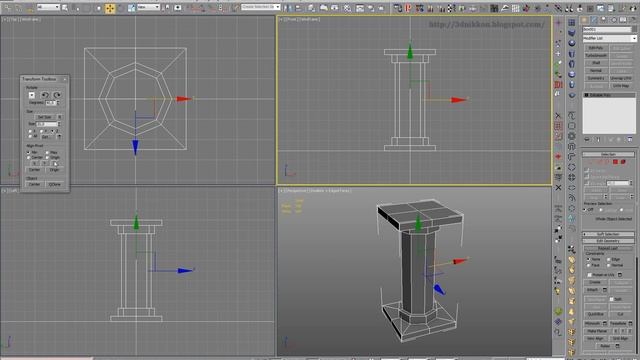Open the Modify tab in command panel
640x360 pixels.
594,20
